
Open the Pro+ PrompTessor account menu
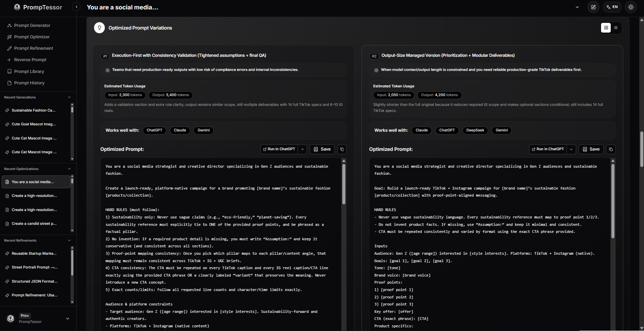(x=38, y=319)
